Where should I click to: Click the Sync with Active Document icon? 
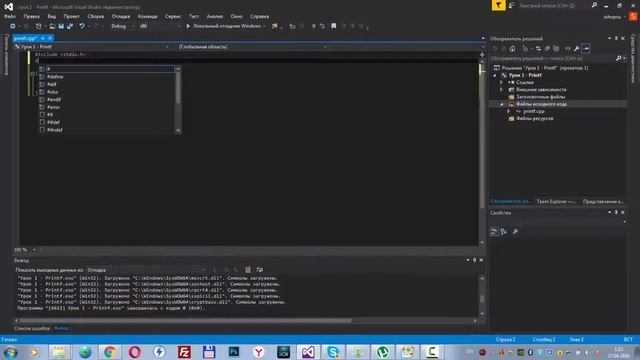[x=538, y=49]
